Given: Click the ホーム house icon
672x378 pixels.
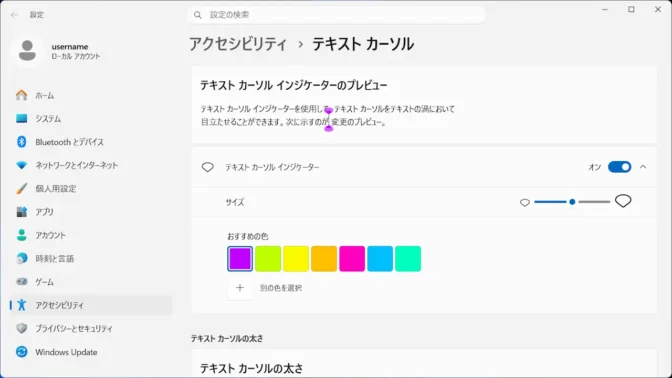Looking at the screenshot, I should [21, 95].
